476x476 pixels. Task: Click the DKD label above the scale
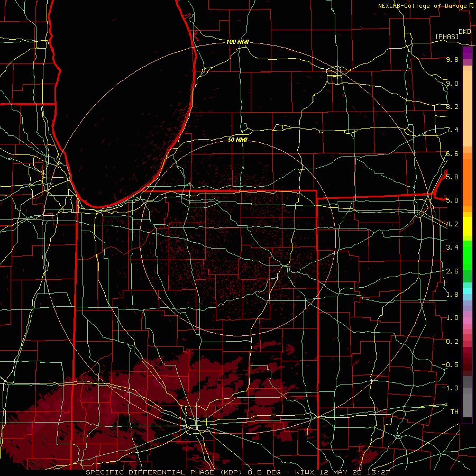tap(465, 32)
